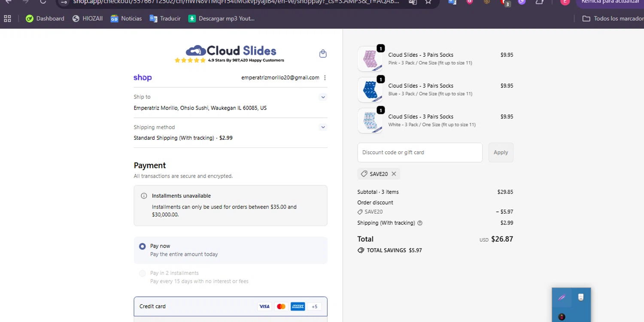Open the HIOZAII bookmark
The height and width of the screenshot is (322, 644).
[x=88, y=18]
